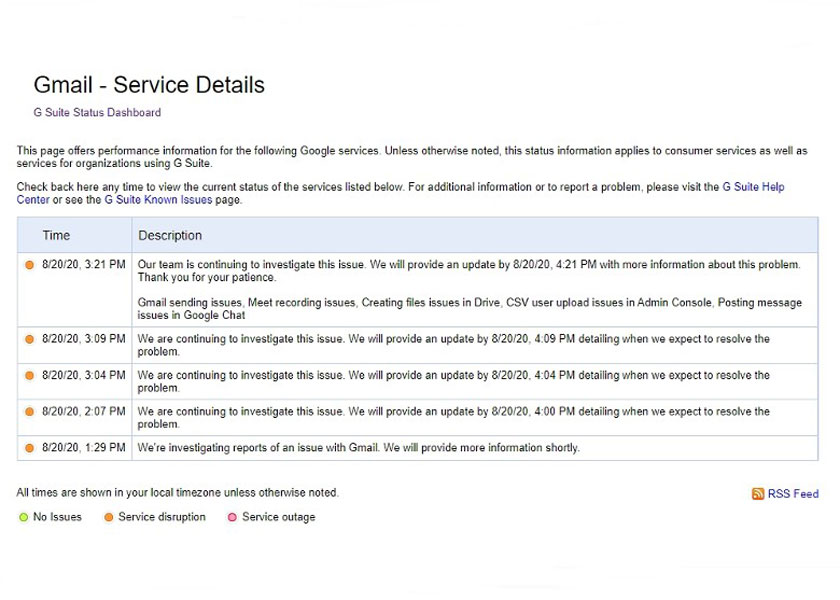Click the 'Check back here any time' paragraph

pos(400,193)
